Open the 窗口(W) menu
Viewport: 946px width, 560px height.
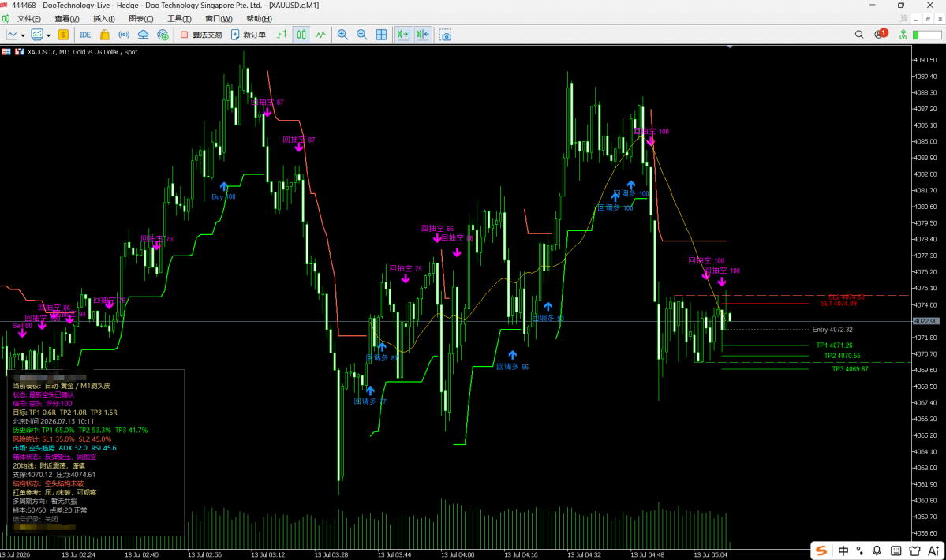click(219, 19)
